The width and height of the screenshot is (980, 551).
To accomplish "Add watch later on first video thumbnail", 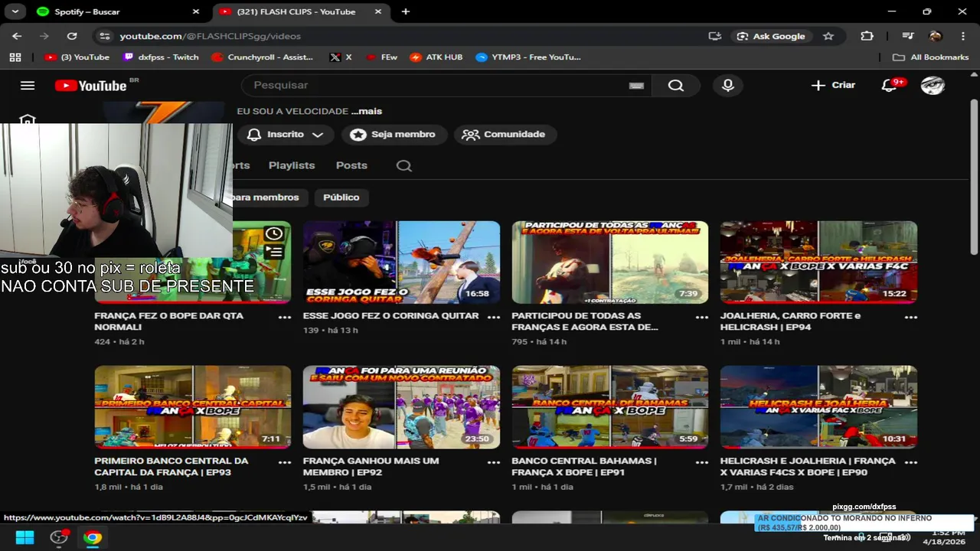I will [273, 233].
